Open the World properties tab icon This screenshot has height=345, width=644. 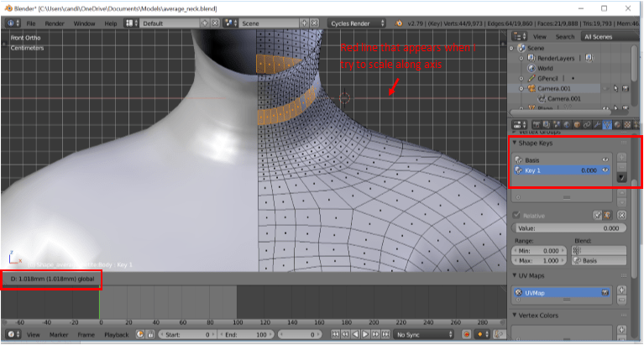(x=567, y=124)
